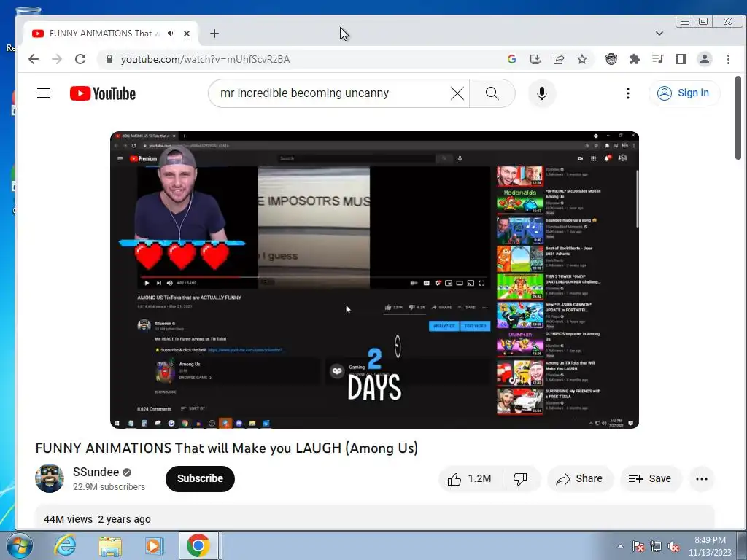Save the video to a playlist

pyautogui.click(x=650, y=478)
